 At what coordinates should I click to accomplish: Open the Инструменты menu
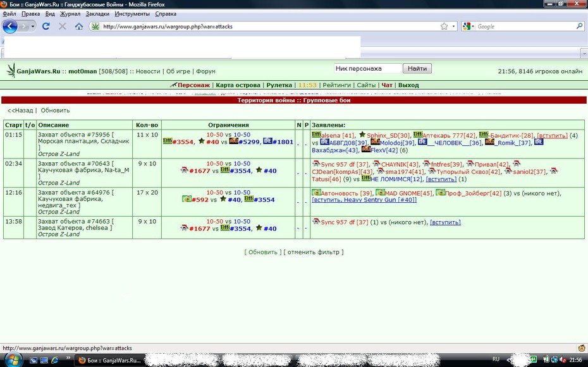132,14
